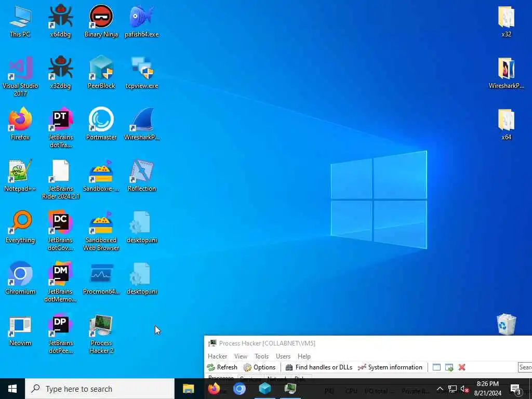532x399 pixels.
Task: Select the JetBrains dotPeek shortcut
Action: (60, 334)
